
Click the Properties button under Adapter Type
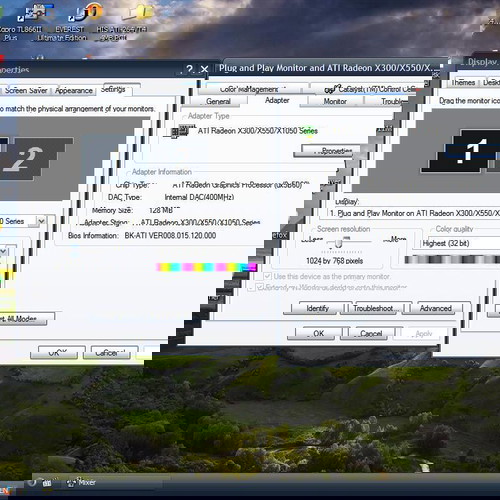[330, 151]
